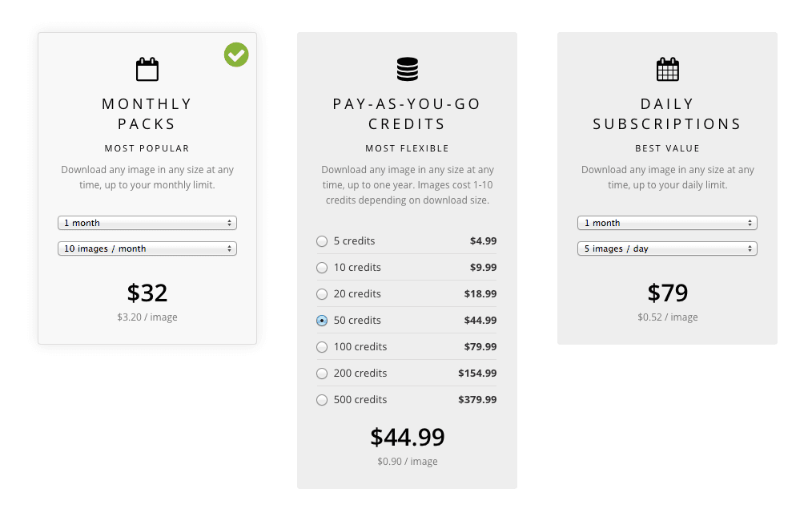812x517 pixels.
Task: Choose the 20 credits radio option
Action: [x=322, y=294]
